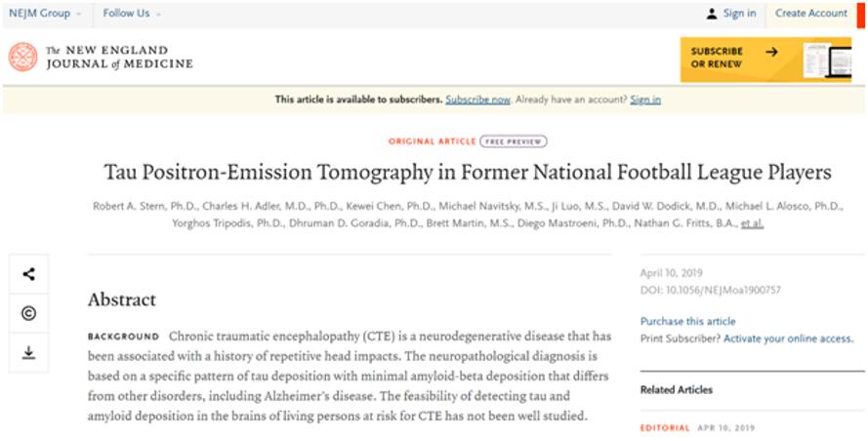The image size is (868, 441).
Task: Expand the full author list via et al.
Action: coord(751,222)
